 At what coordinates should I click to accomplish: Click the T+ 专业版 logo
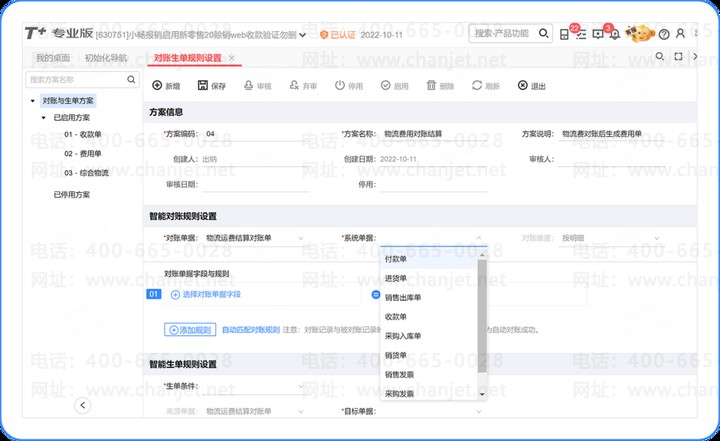click(59, 33)
